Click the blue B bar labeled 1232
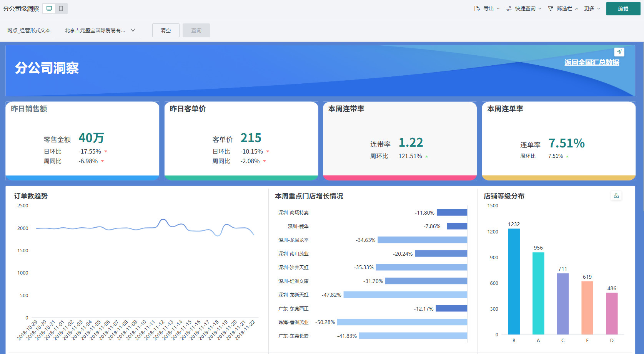Viewport: 644px width, 354px height. click(x=514, y=281)
